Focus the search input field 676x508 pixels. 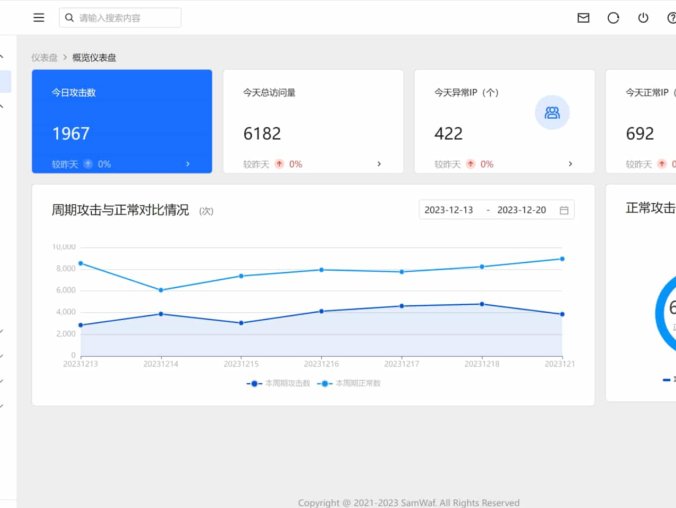(120, 18)
